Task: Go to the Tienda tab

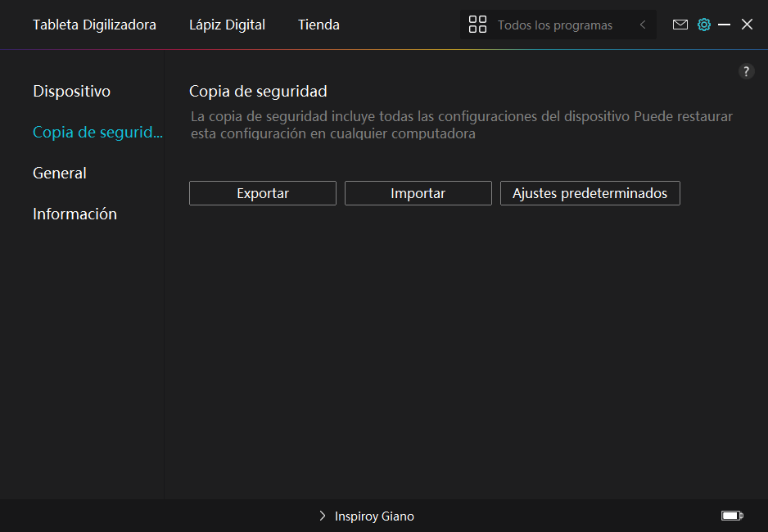Action: (318, 25)
